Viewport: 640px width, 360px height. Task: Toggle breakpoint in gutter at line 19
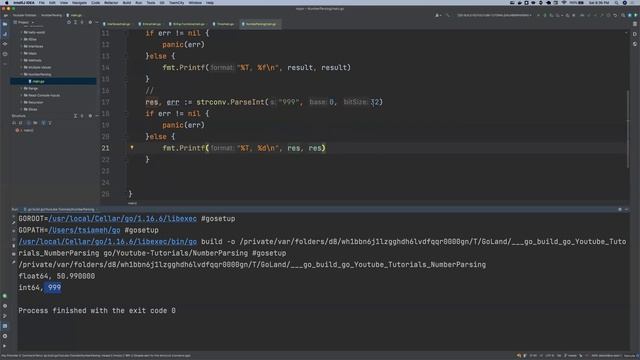118,125
